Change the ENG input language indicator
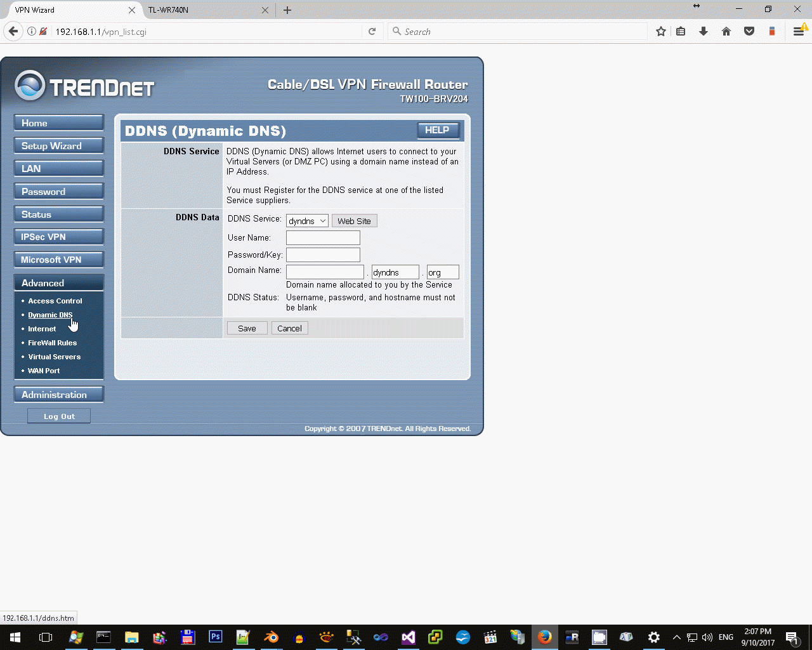This screenshot has height=650, width=812. [x=726, y=637]
